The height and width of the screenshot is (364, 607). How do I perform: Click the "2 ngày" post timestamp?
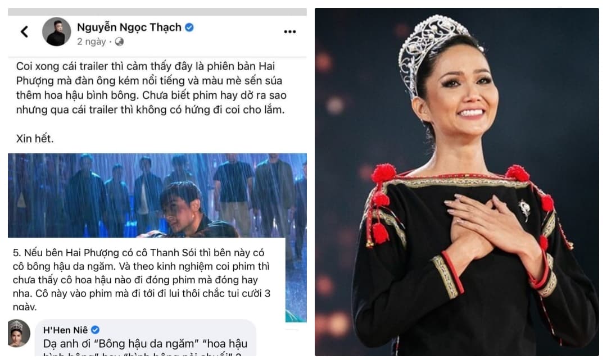[x=92, y=42]
